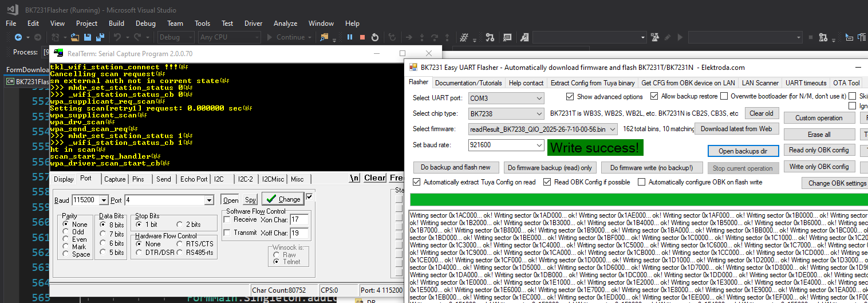Switch to RealTerm Capture tab
The height and width of the screenshot is (303, 868).
(115, 179)
